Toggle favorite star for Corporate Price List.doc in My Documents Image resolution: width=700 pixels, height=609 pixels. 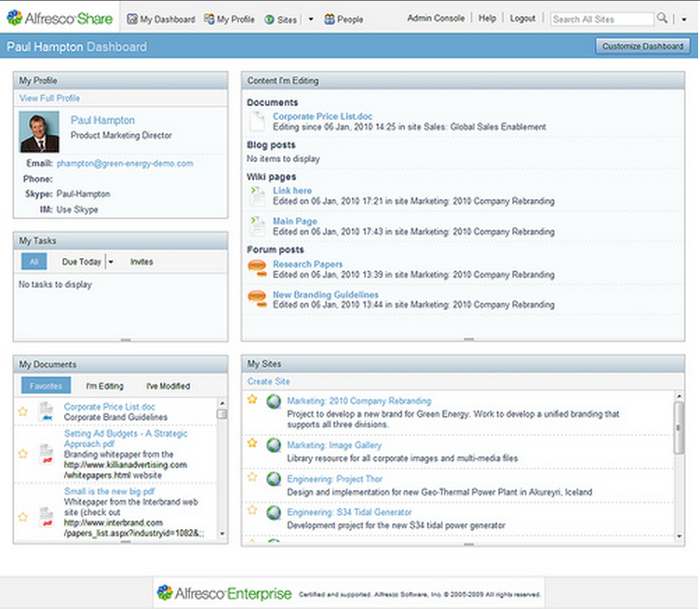[23, 411]
